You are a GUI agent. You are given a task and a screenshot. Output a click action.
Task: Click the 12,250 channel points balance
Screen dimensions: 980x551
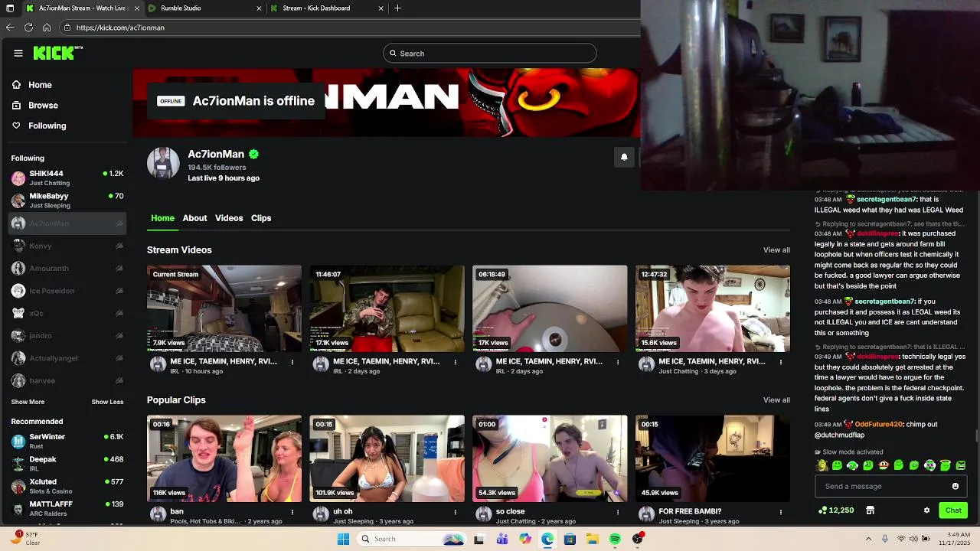[x=836, y=510]
